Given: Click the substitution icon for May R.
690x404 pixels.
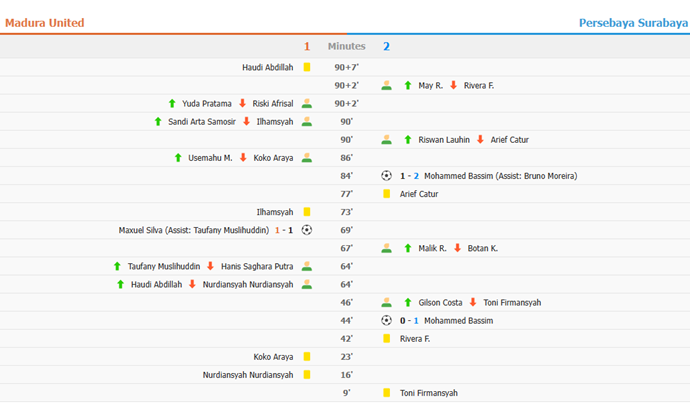Looking at the screenshot, I should [386, 85].
